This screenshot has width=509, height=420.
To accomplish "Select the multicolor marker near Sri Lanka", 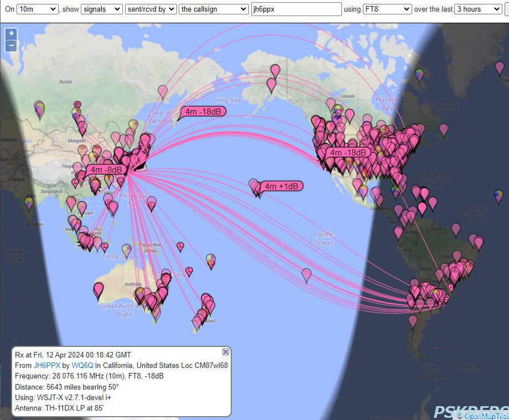I will (29, 204).
